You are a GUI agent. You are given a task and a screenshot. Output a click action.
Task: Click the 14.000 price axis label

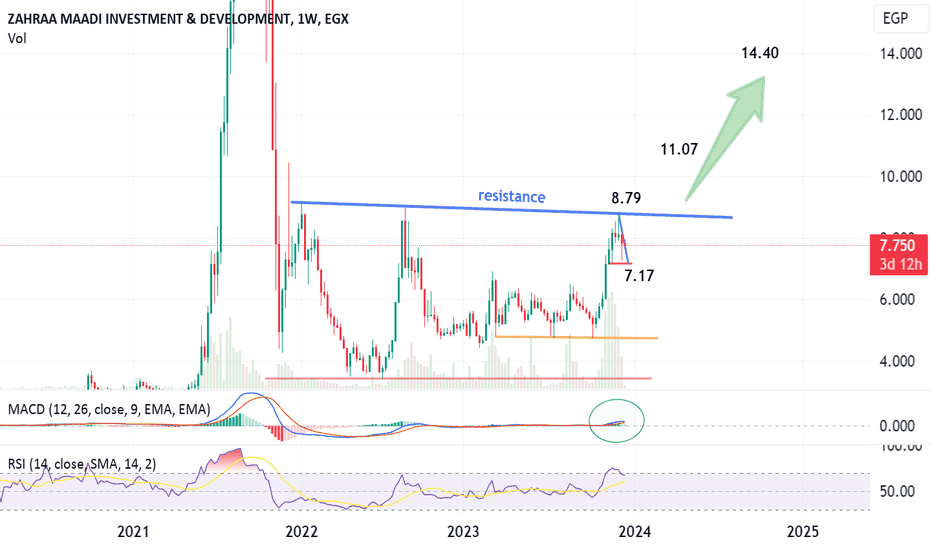900,54
